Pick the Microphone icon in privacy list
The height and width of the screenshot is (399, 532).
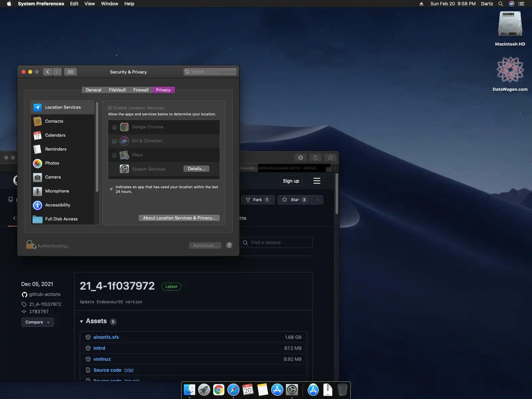38,191
